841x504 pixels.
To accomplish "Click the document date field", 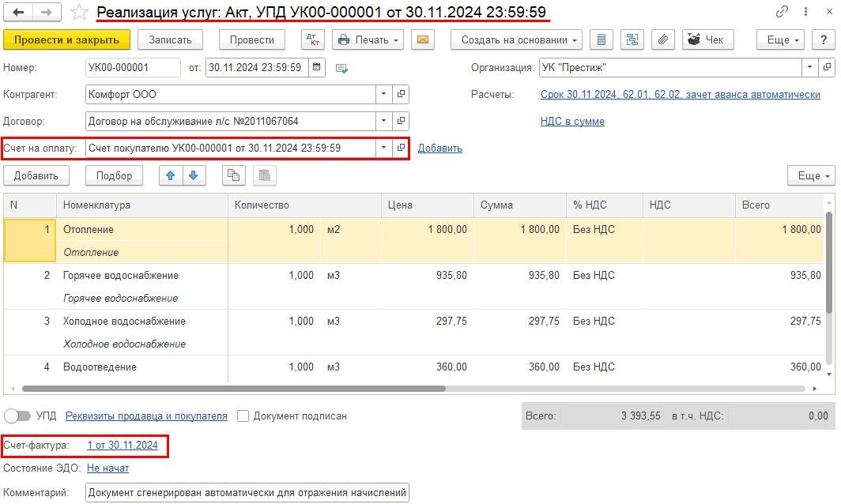I will coord(257,68).
